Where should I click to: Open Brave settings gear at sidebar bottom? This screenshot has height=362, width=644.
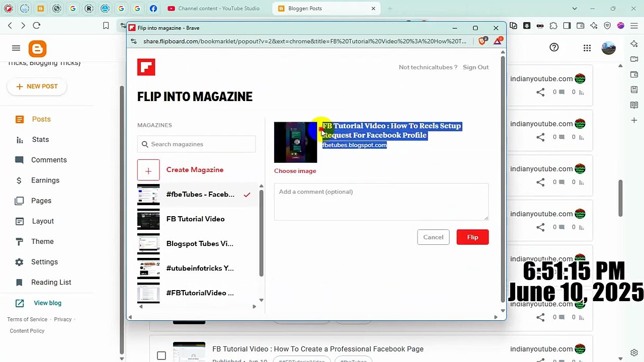(634, 353)
